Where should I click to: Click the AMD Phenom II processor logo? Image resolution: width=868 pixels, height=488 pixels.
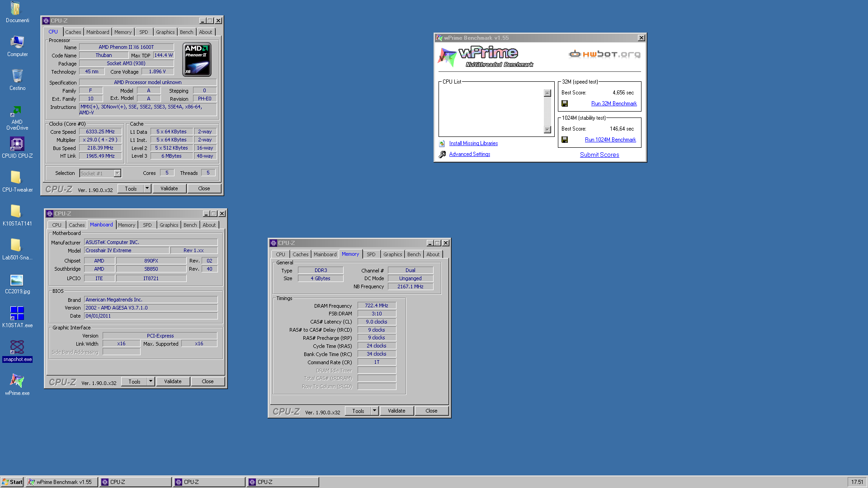click(x=197, y=60)
